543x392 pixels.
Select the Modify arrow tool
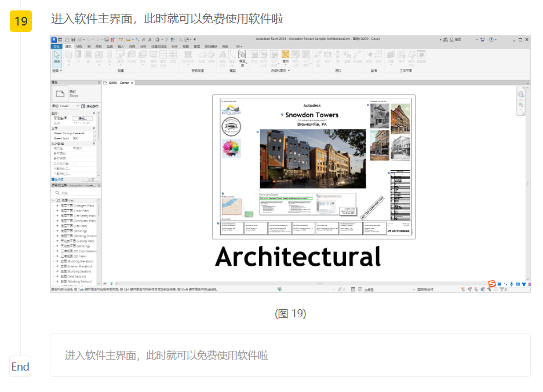point(57,57)
